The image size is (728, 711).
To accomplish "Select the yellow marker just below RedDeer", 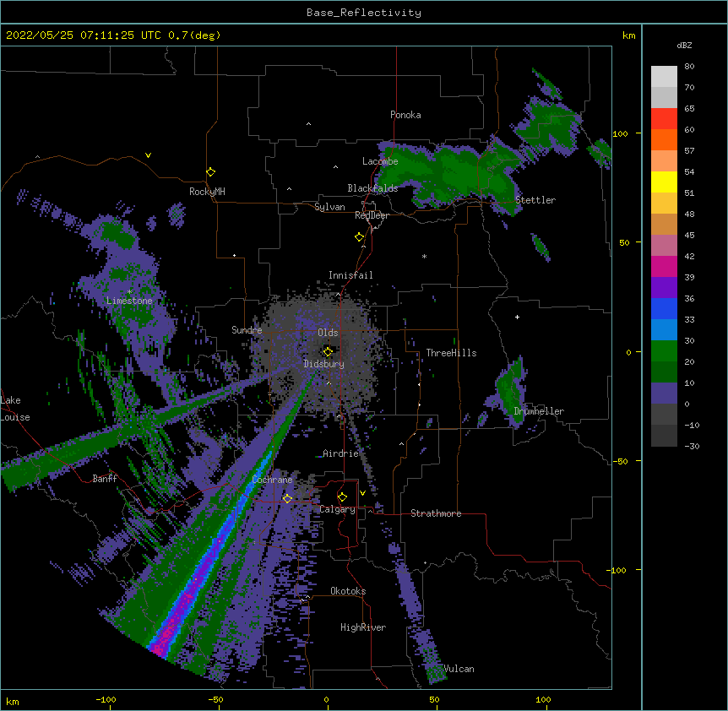I will click(x=360, y=237).
